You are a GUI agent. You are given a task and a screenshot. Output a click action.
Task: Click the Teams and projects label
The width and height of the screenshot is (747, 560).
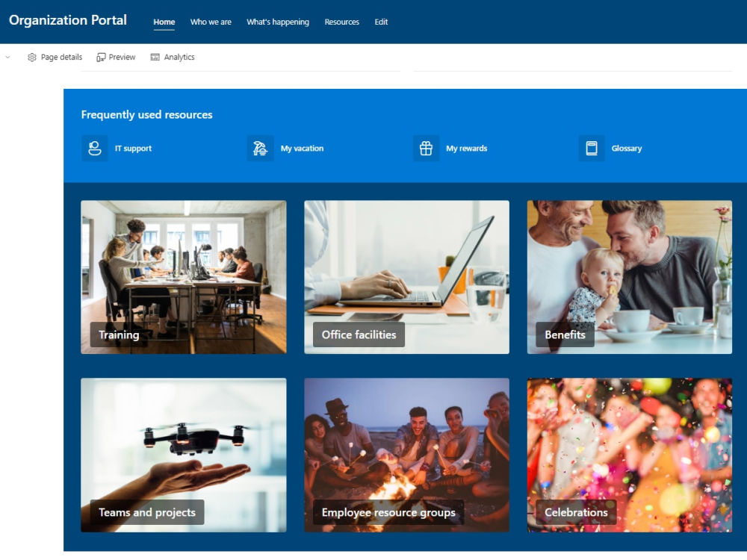[x=146, y=512]
